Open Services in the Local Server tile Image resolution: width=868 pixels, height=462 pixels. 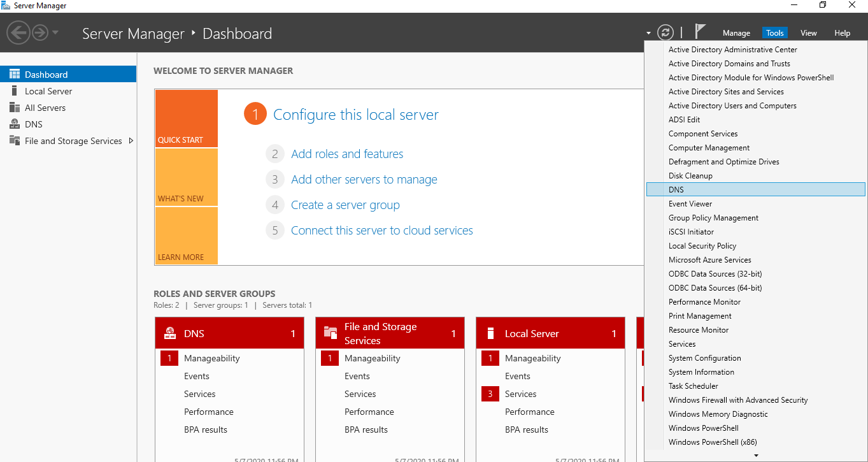click(x=521, y=394)
